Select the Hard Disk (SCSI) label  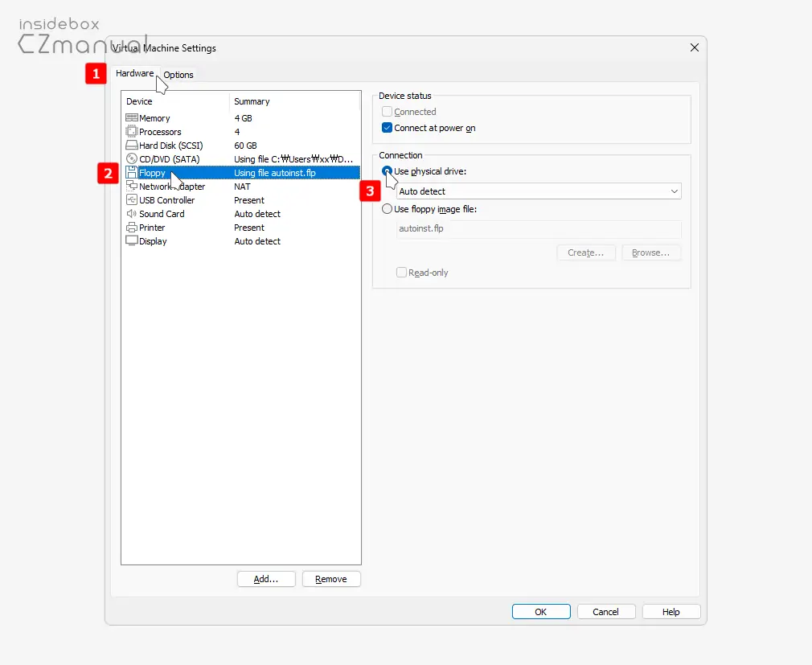[x=171, y=146]
